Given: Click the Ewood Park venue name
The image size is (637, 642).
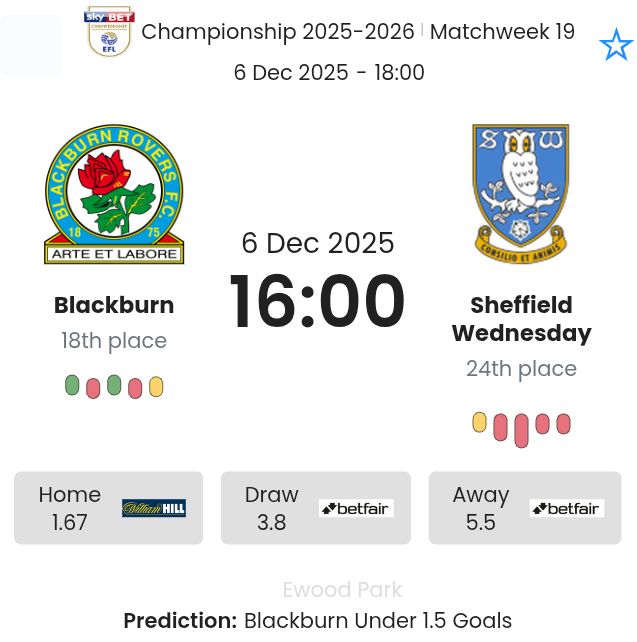Looking at the screenshot, I should pos(342,590).
